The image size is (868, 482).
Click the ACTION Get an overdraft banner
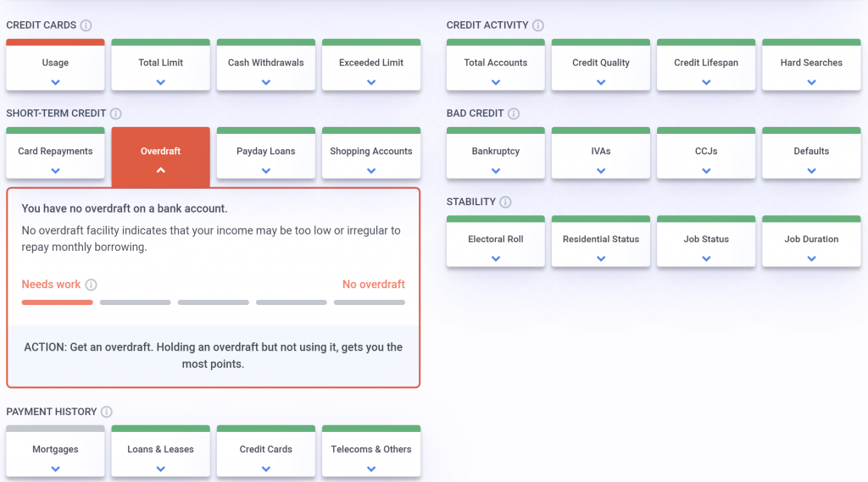[x=213, y=355]
